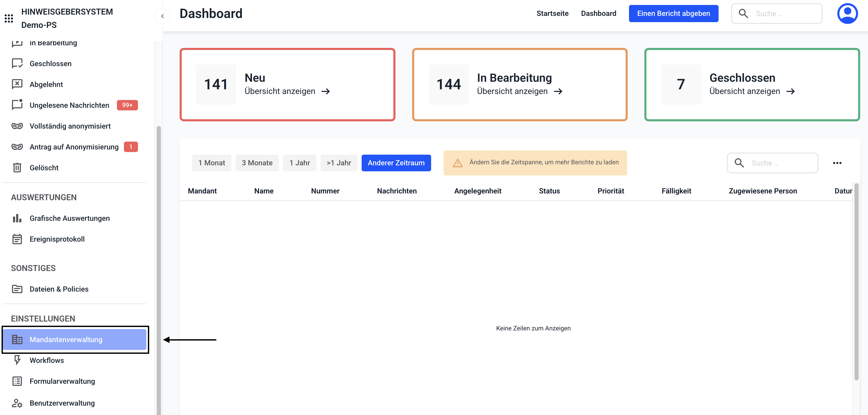Image resolution: width=868 pixels, height=415 pixels.
Task: Click the Workflows lightning bolt icon
Action: pos(17,360)
